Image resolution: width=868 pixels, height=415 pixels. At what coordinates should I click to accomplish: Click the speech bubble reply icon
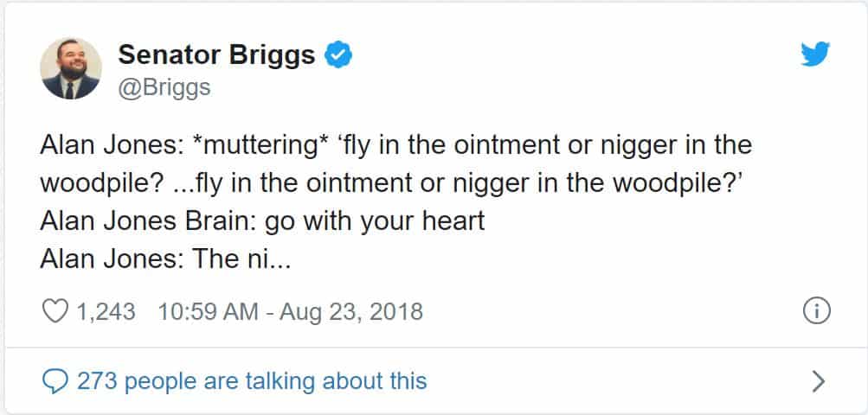pos(55,380)
